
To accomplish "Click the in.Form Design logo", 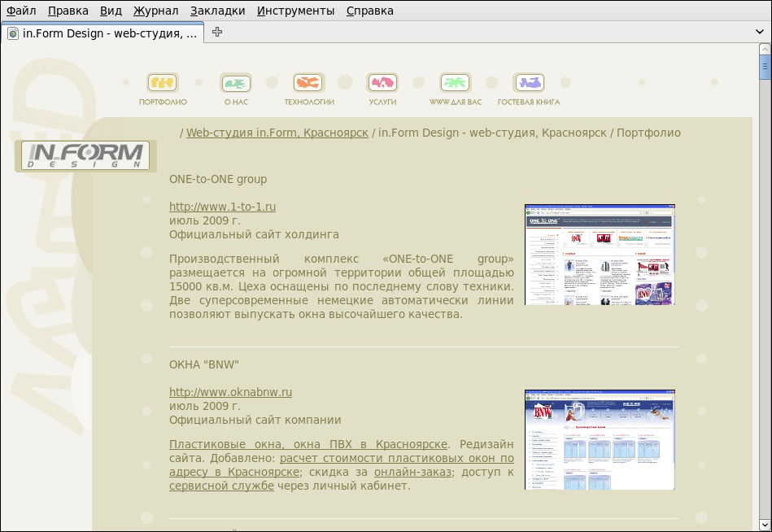I will click(x=85, y=155).
